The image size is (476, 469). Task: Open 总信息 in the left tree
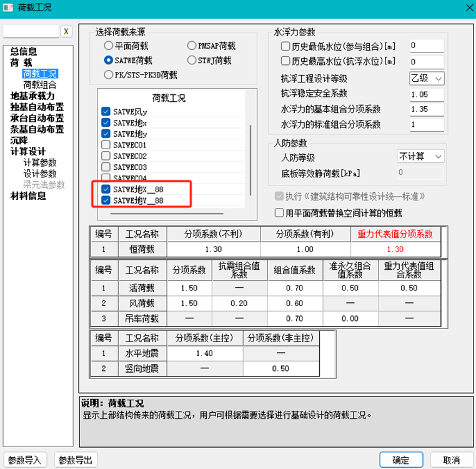point(24,51)
